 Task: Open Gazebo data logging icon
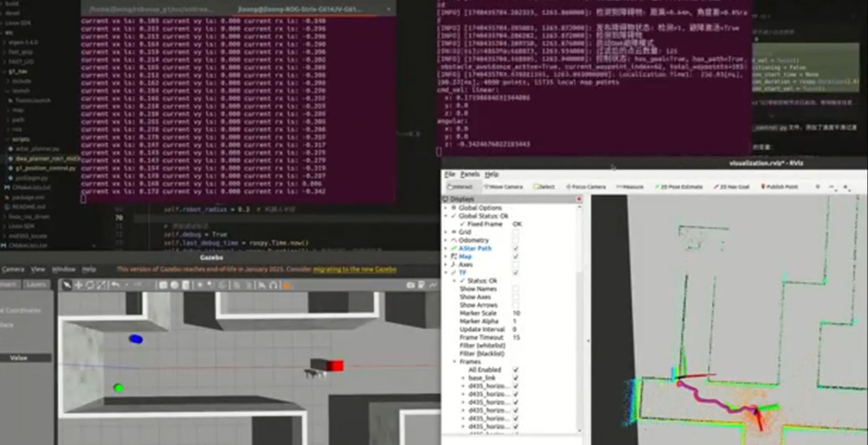coord(421,285)
